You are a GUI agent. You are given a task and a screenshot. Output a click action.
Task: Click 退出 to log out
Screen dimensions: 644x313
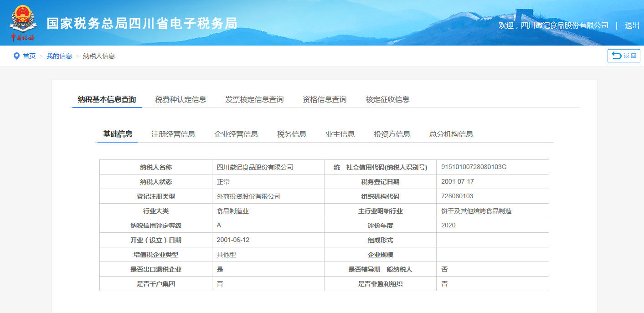(x=632, y=26)
